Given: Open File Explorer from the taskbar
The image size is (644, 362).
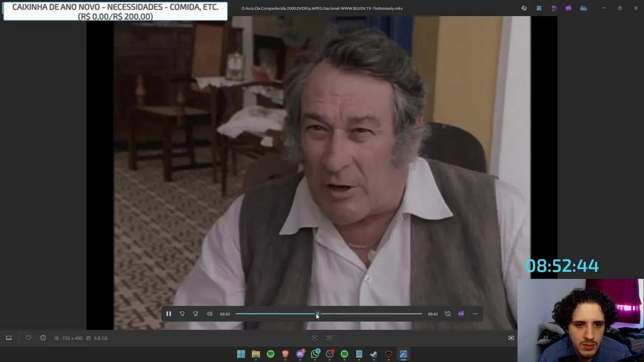Looking at the screenshot, I should [x=256, y=354].
